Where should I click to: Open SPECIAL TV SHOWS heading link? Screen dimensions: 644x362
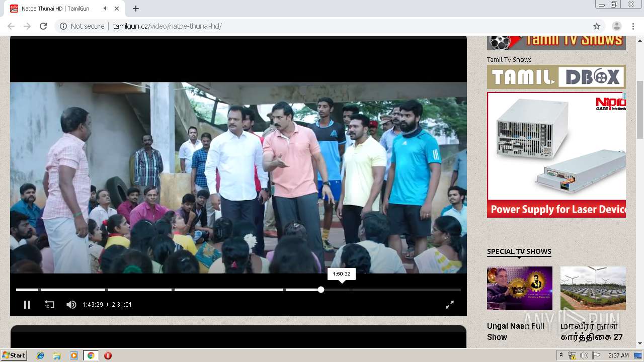[519, 251]
